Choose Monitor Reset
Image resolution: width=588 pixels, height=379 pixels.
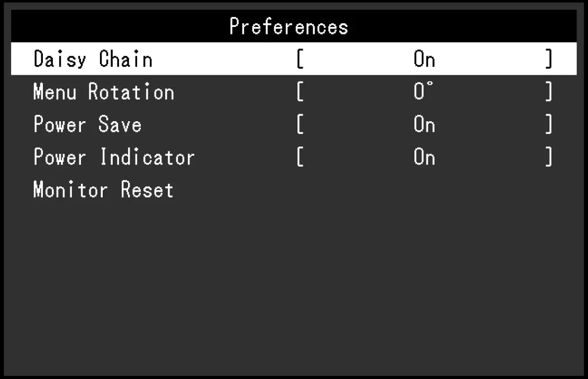click(x=104, y=189)
